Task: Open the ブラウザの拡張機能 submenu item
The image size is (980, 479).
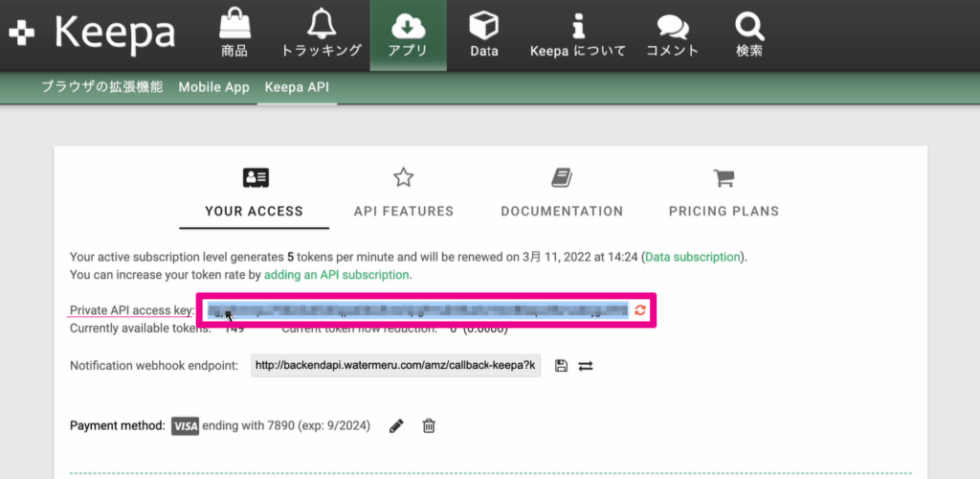Action: 103,87
